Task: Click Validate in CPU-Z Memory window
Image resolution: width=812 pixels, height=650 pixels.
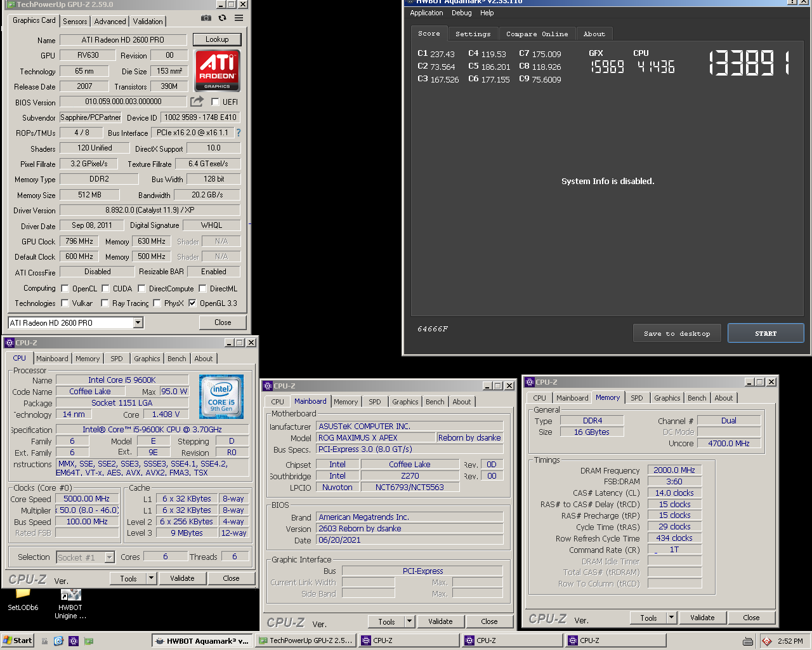Action: click(x=702, y=618)
